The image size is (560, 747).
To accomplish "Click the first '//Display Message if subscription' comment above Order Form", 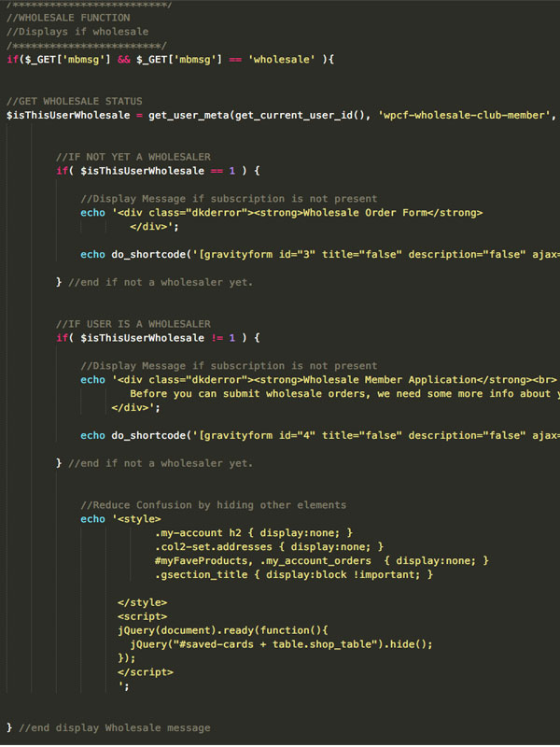I will 229,199.
